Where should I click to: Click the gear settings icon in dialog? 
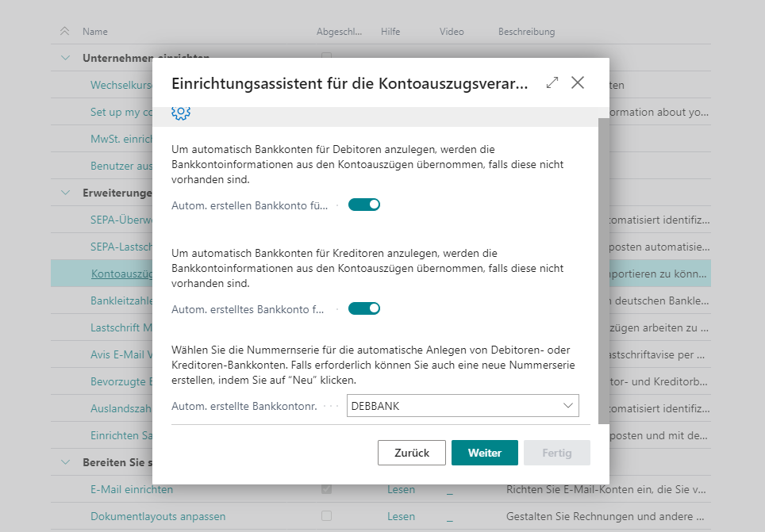(180, 113)
